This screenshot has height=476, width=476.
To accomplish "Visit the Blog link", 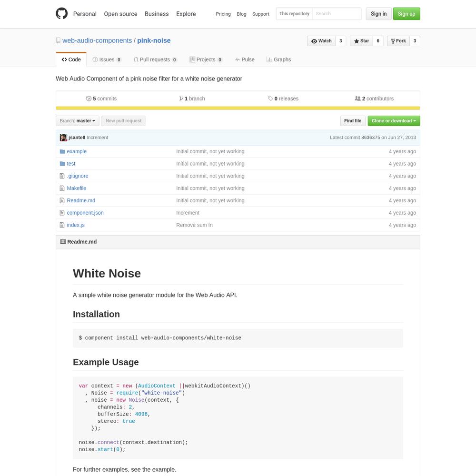I will point(241,14).
